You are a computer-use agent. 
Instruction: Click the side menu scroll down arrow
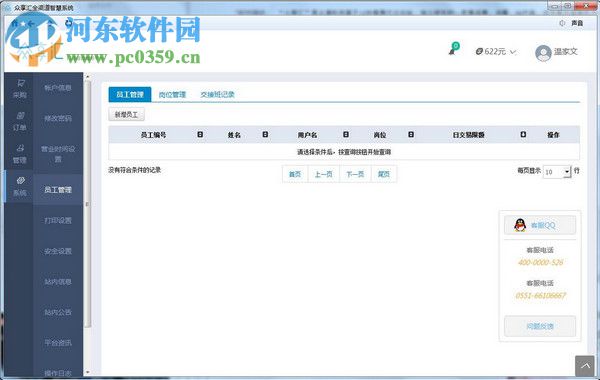tap(87, 372)
